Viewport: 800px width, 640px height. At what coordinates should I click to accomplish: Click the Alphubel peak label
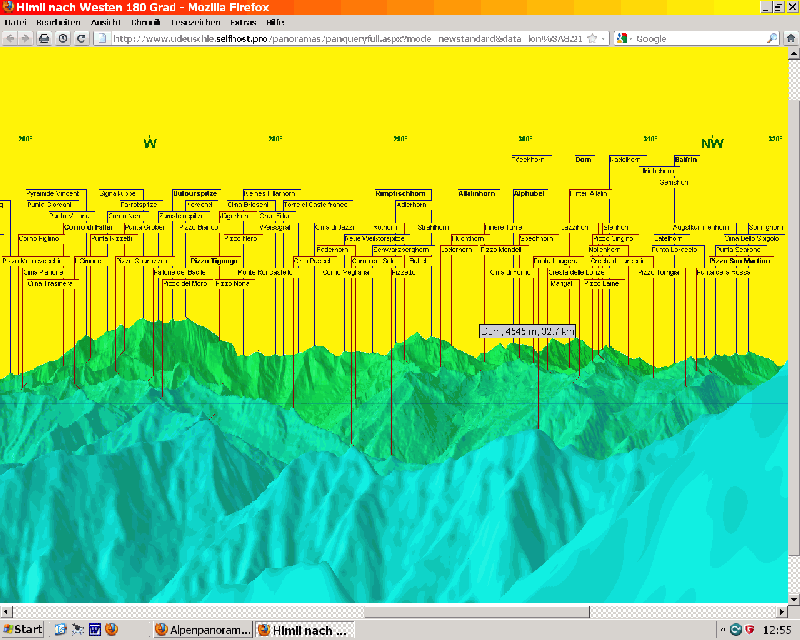529,193
